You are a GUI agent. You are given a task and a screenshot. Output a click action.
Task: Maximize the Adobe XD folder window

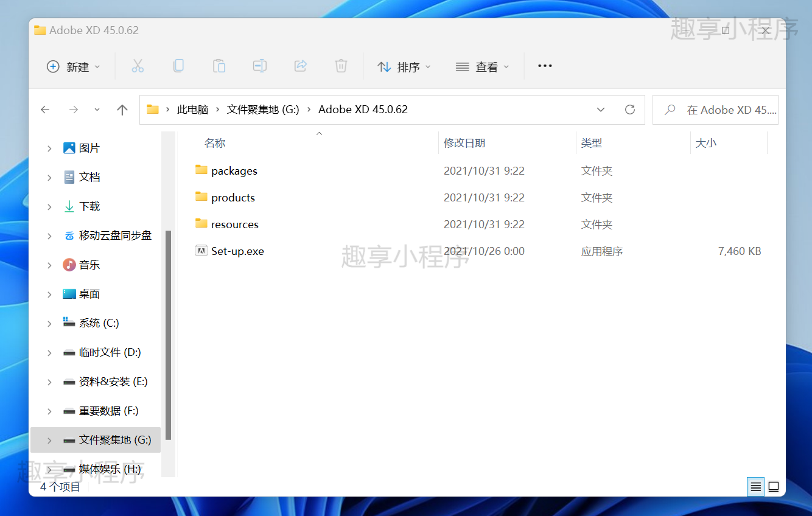[726, 30]
